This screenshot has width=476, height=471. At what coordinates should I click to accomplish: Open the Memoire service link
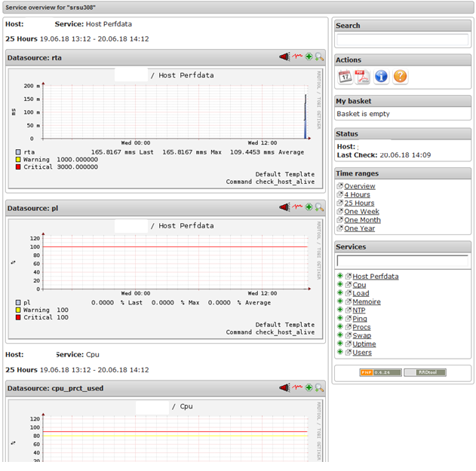[366, 301]
